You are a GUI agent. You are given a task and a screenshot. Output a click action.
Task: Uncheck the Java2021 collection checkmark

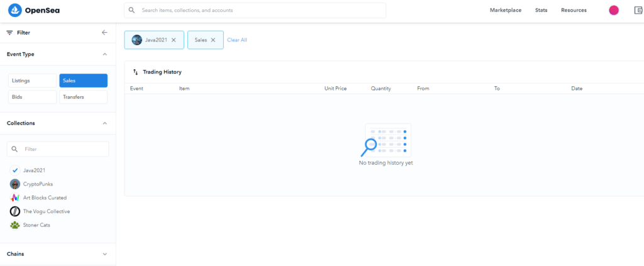tap(15, 170)
